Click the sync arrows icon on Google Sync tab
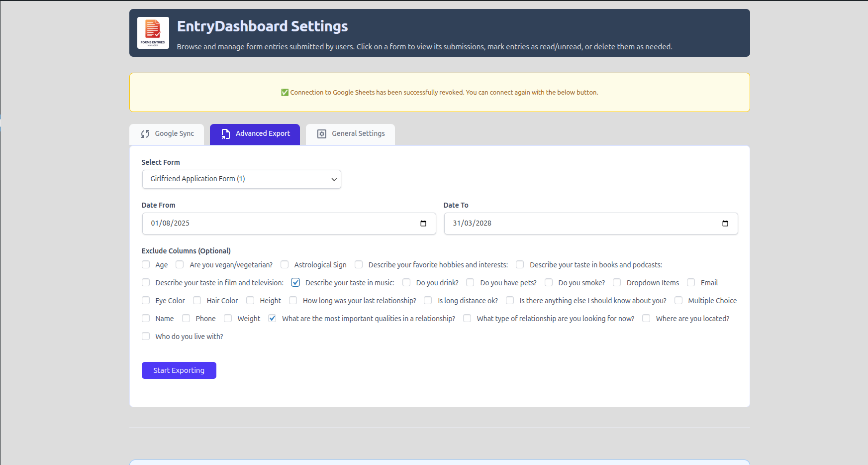Viewport: 868px width, 465px height. [x=145, y=133]
